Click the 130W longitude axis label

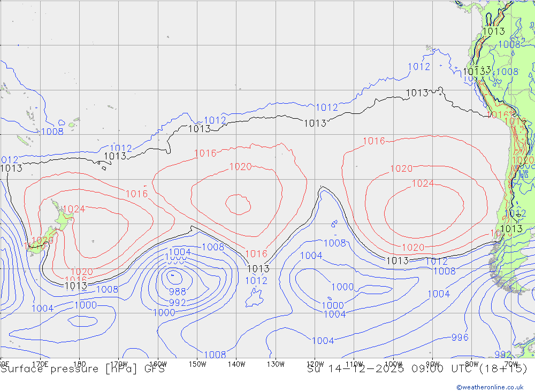(x=276, y=364)
